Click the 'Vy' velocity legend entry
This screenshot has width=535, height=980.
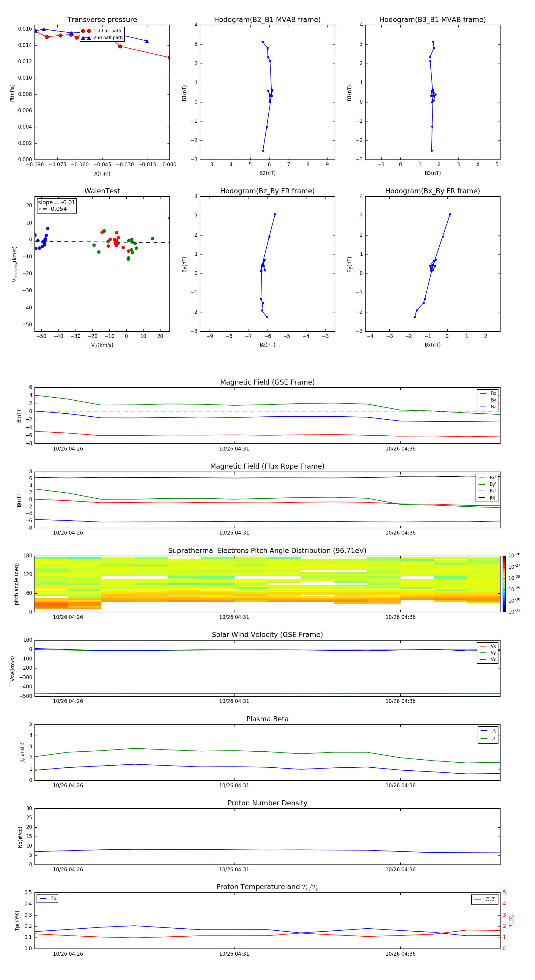click(488, 652)
